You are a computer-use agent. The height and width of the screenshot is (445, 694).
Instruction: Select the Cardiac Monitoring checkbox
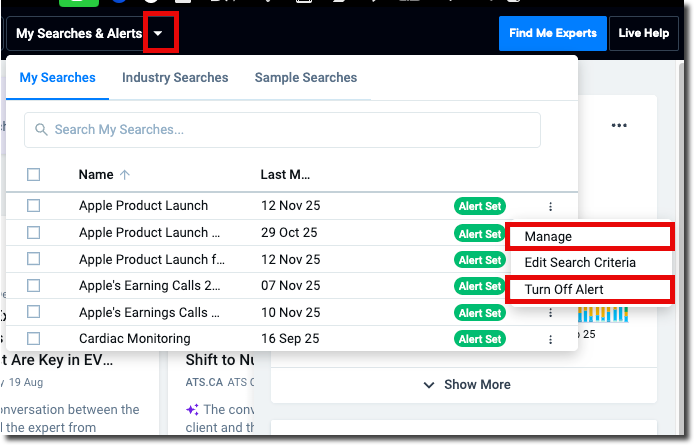pos(34,339)
